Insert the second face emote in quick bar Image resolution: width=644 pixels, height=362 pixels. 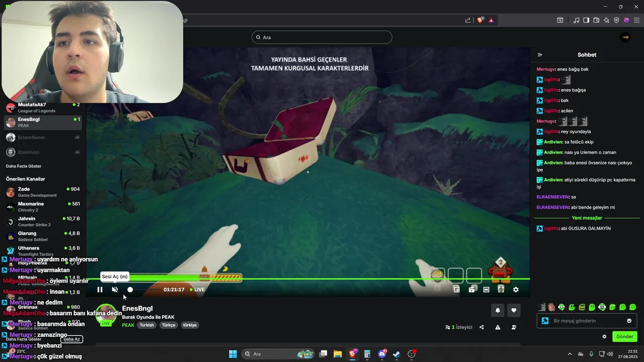pyautogui.click(x=551, y=307)
